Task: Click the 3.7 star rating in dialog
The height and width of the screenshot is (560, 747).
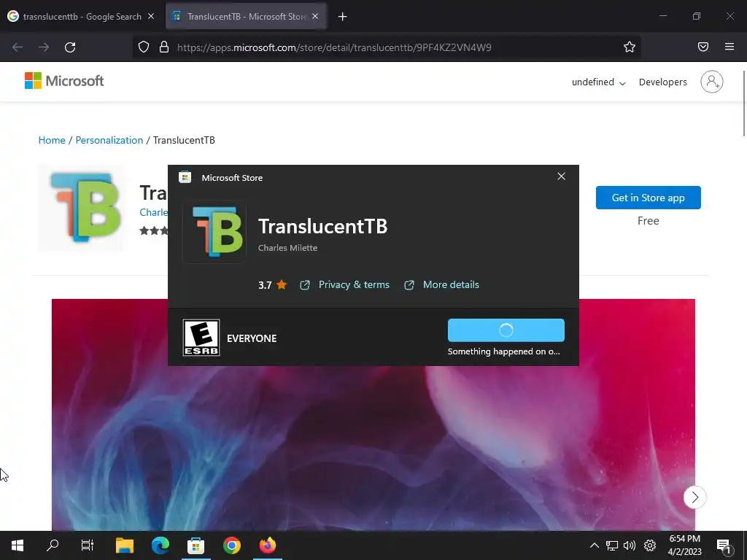Action: pyautogui.click(x=273, y=285)
